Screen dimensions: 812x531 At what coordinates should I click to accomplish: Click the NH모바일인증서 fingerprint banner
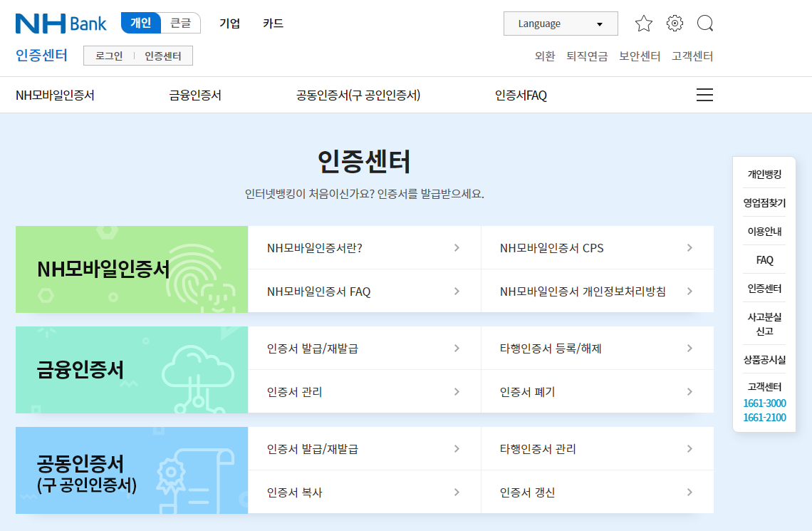tap(132, 269)
